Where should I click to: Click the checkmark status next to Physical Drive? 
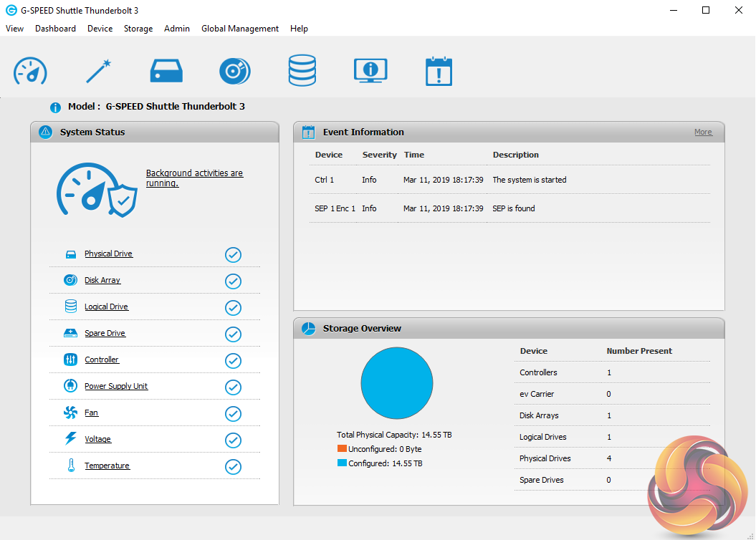[x=233, y=255]
